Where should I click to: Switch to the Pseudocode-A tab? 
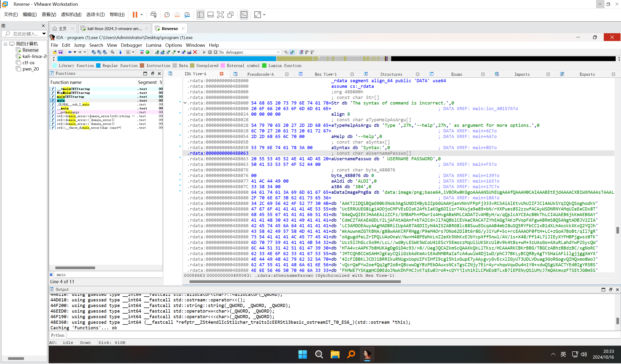260,74
